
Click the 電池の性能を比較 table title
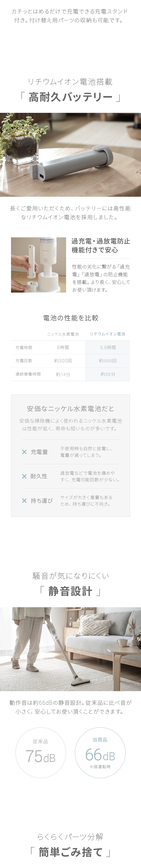(x=70, y=318)
